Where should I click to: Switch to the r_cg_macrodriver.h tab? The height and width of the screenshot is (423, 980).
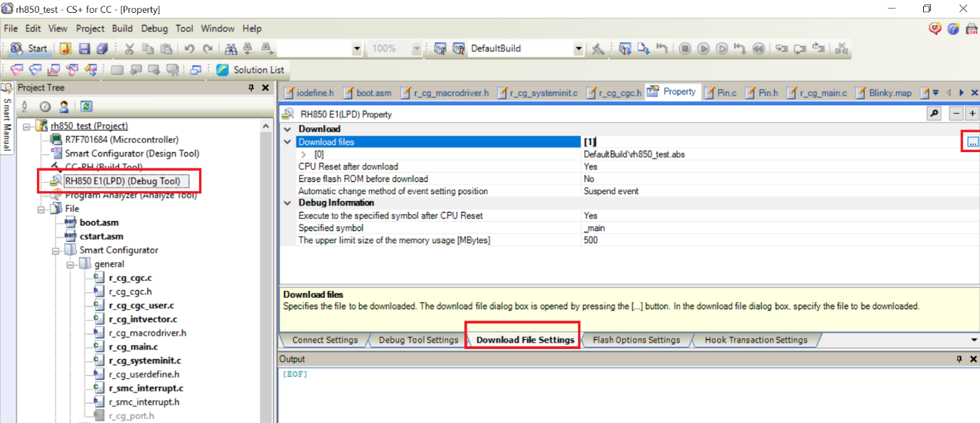point(444,93)
